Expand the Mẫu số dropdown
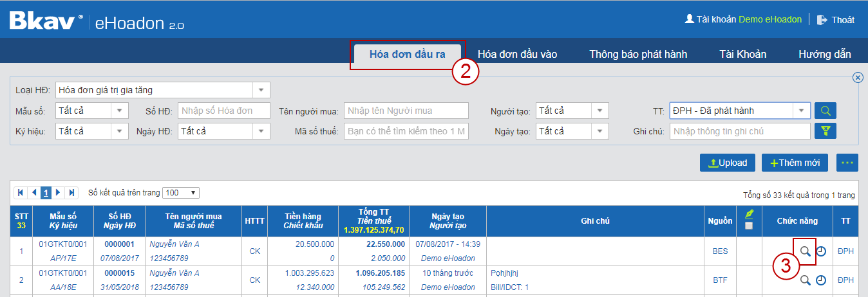Viewport: 868px width, 297px height. (120, 111)
